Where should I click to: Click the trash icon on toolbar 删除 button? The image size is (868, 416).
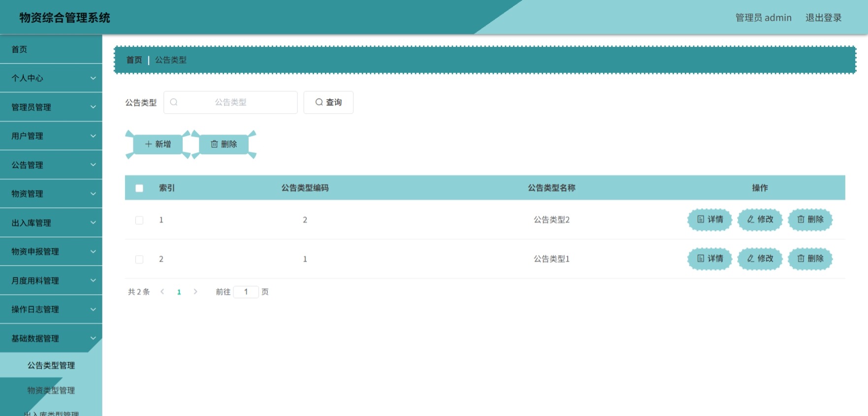tap(214, 144)
